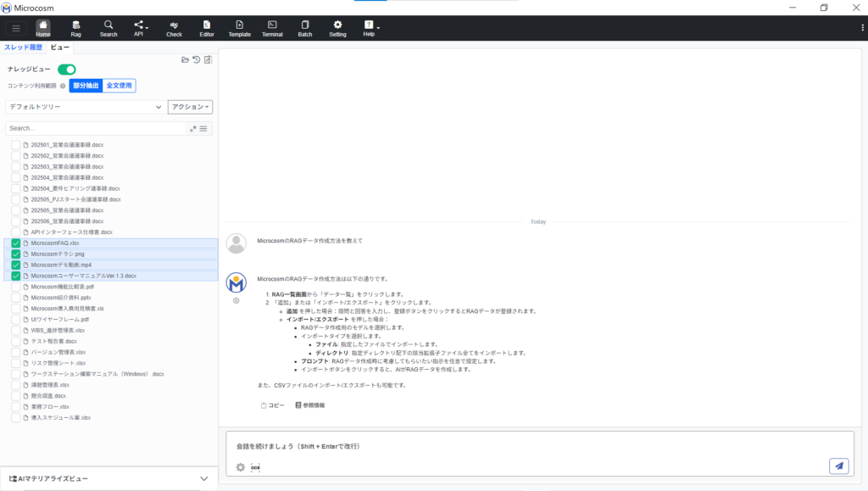This screenshot has height=491, width=868.
Task: Uncheck the Microcosmチラシ.png checkbox
Action: [x=15, y=254]
